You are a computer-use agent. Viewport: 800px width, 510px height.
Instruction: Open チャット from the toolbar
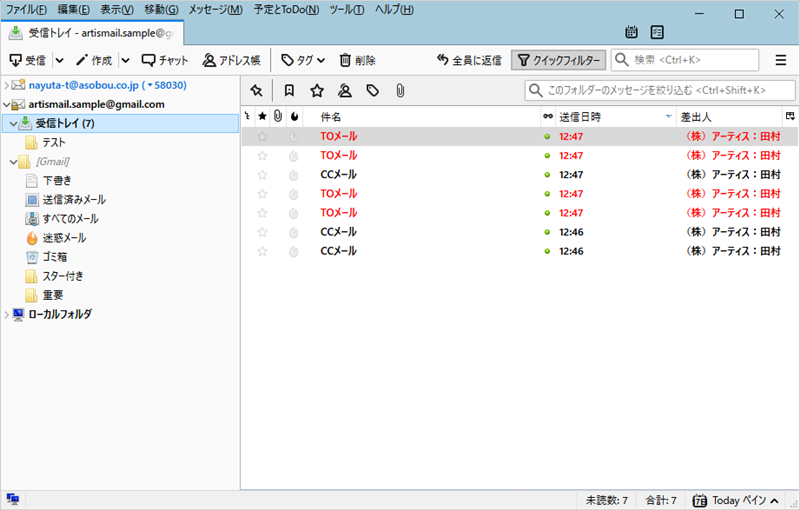pyautogui.click(x=165, y=60)
